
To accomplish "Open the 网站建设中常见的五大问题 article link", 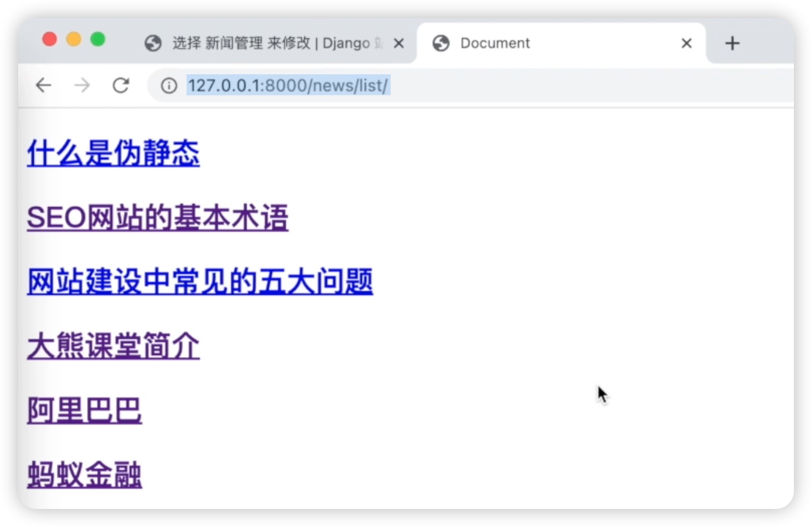I will pyautogui.click(x=200, y=282).
